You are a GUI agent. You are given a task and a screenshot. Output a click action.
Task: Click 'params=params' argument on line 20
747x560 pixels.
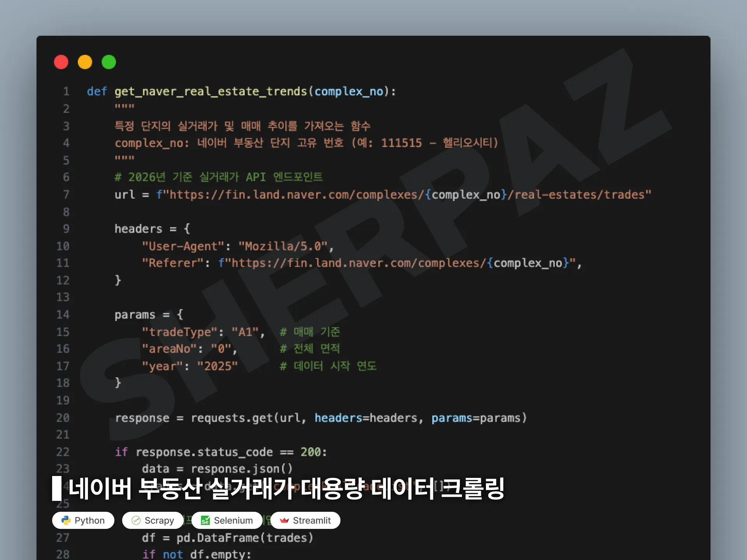coord(476,418)
